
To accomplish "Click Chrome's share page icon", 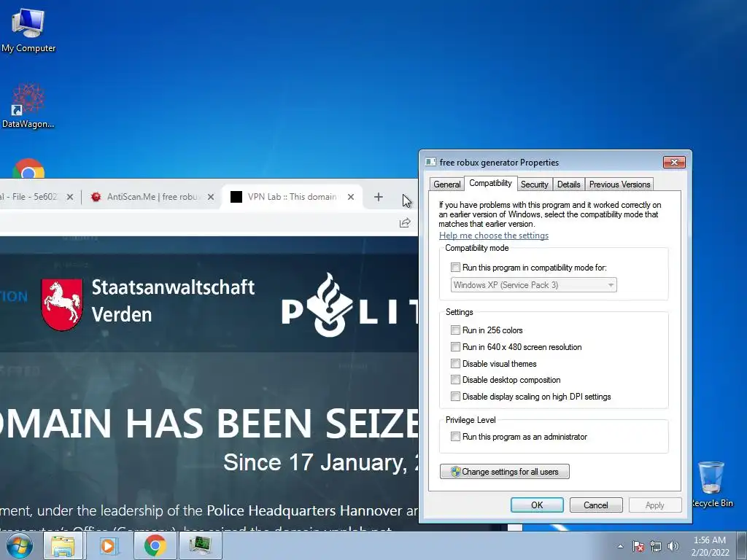I will point(405,223).
